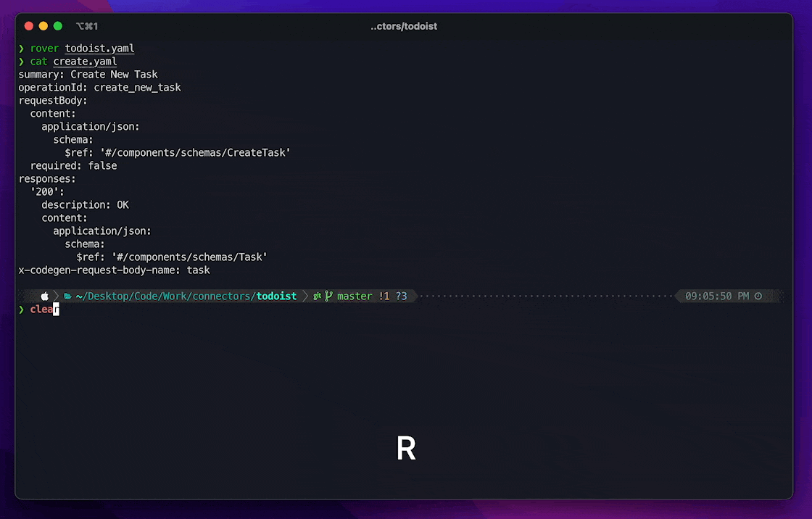Click the rover command text
812x519 pixels.
click(x=44, y=49)
